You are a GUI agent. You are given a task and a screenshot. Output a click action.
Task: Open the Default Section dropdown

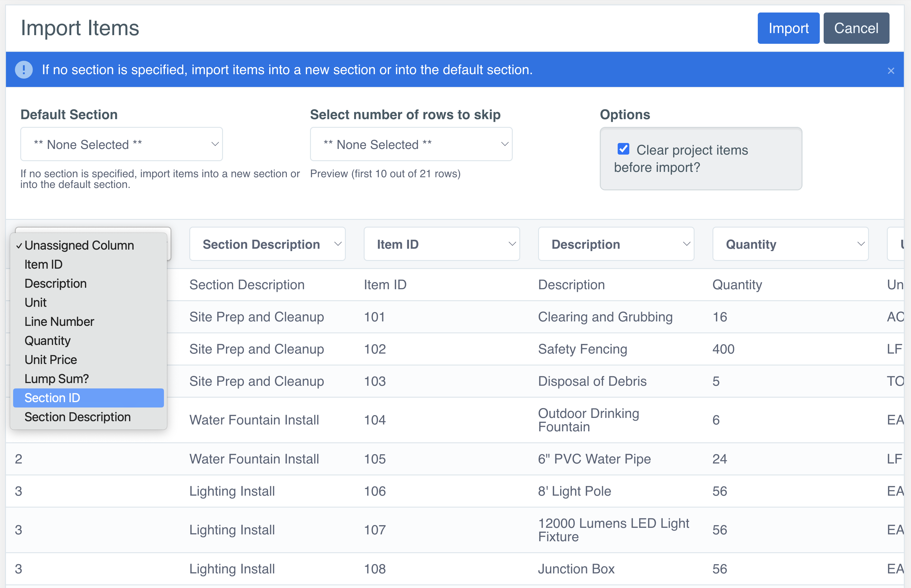(121, 144)
